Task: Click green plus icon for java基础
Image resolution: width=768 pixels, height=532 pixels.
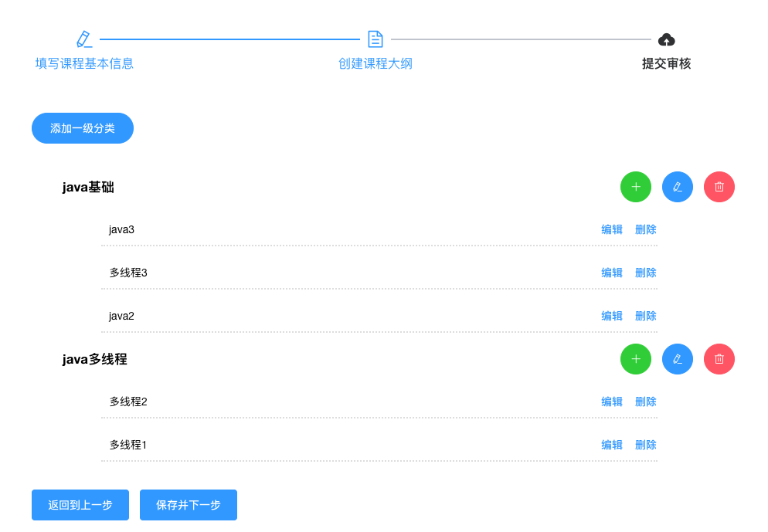Action: (635, 187)
